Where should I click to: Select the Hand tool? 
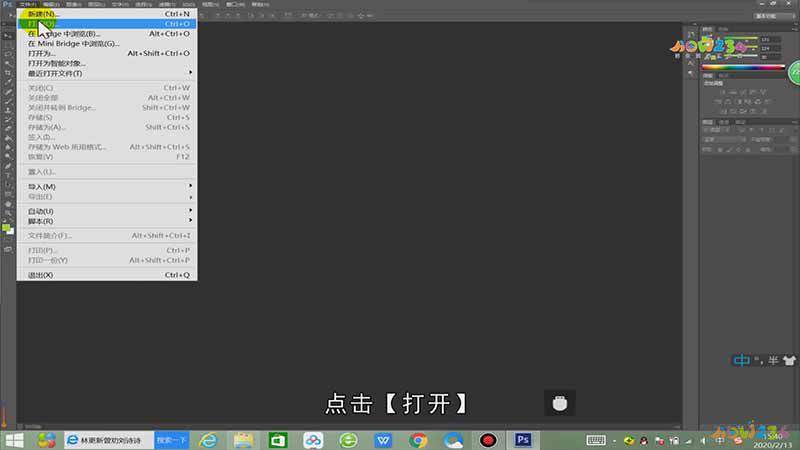click(8, 204)
